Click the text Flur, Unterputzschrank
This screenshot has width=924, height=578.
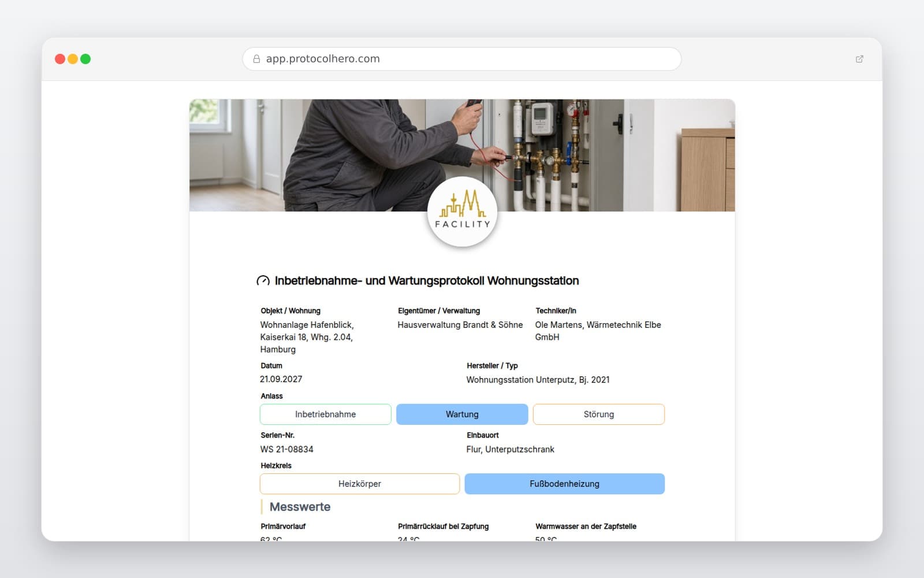[511, 449]
